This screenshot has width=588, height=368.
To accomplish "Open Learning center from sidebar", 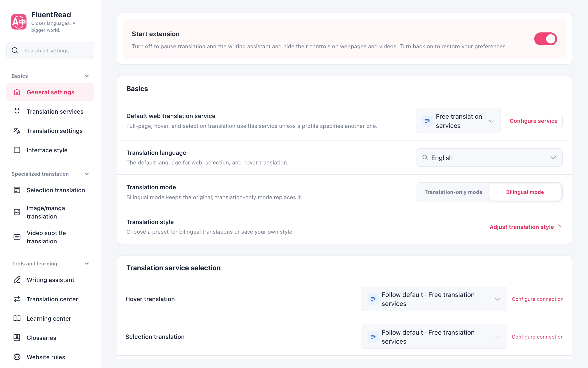I will (50, 318).
